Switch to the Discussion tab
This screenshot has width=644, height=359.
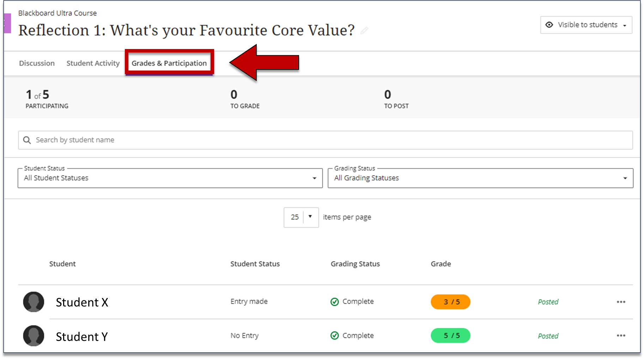coord(37,63)
